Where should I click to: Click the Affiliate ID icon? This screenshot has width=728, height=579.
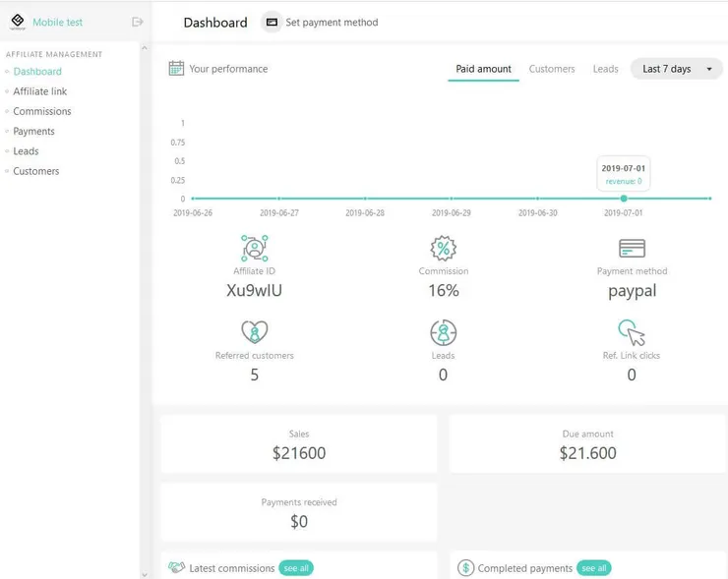coord(255,248)
